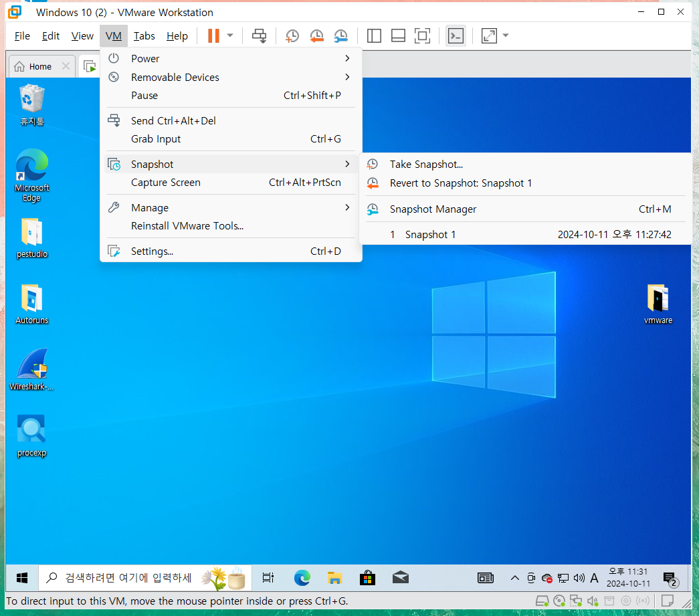Click the full screen mode toolbar icon
The width and height of the screenshot is (699, 616).
[422, 35]
